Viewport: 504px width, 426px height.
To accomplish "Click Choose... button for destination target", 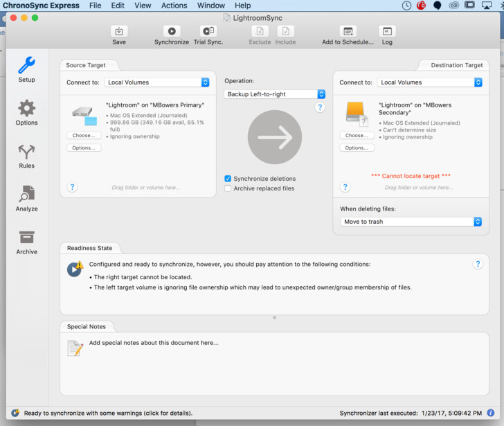I will click(357, 135).
